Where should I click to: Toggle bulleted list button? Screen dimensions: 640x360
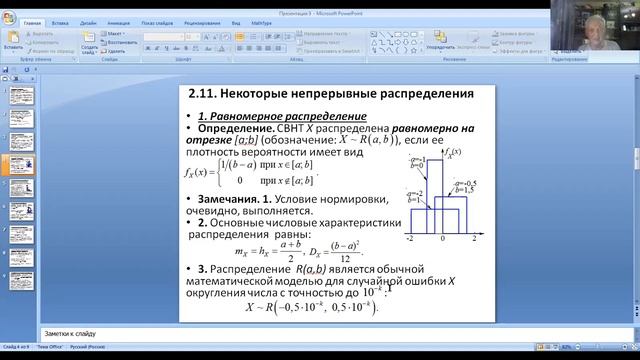tap(240, 37)
